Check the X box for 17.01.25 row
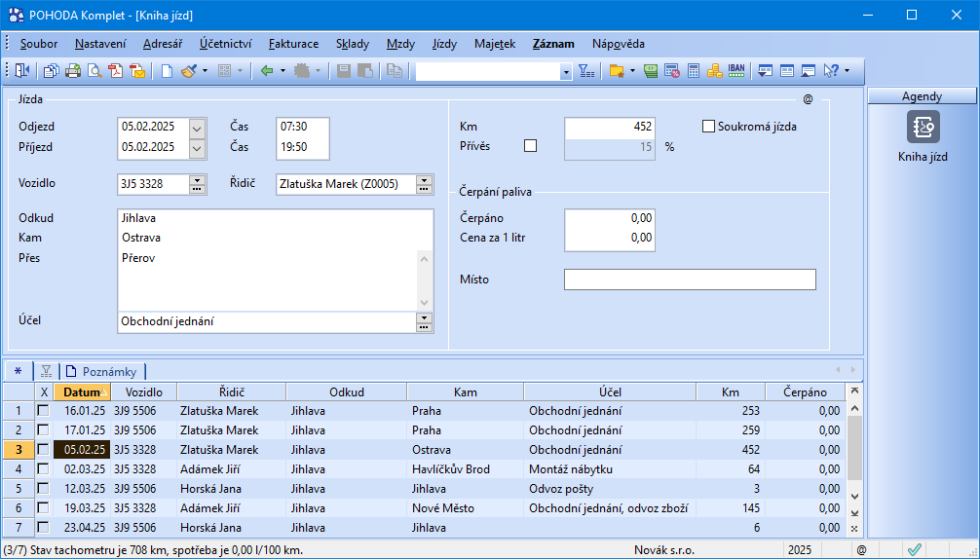This screenshot has height=559, width=980. click(x=43, y=429)
